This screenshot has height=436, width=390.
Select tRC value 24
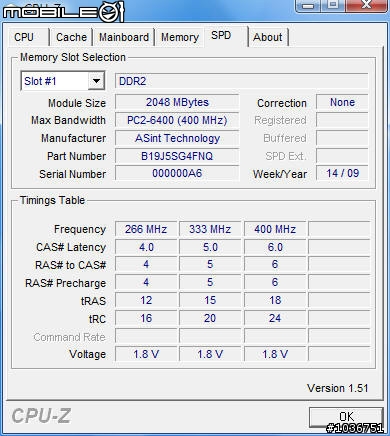tap(275, 318)
